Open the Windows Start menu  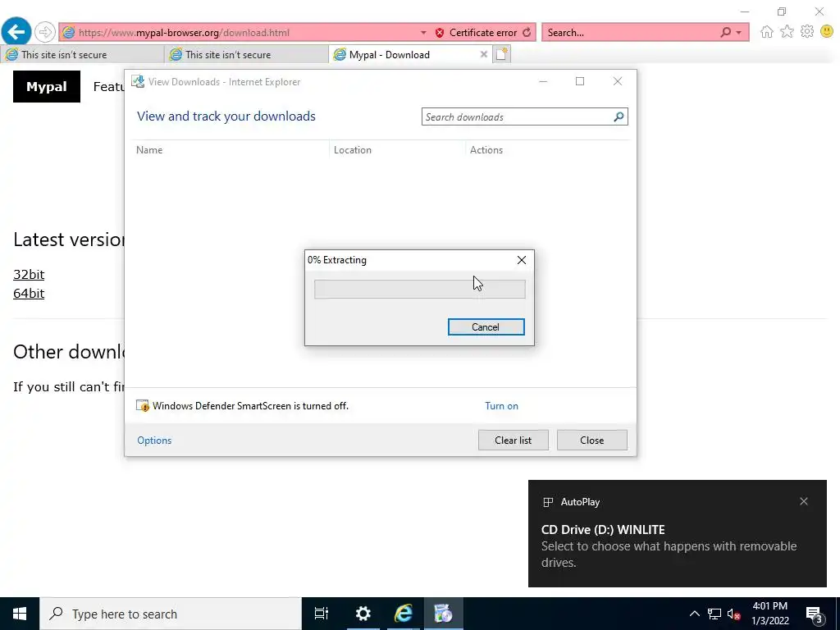tap(20, 614)
